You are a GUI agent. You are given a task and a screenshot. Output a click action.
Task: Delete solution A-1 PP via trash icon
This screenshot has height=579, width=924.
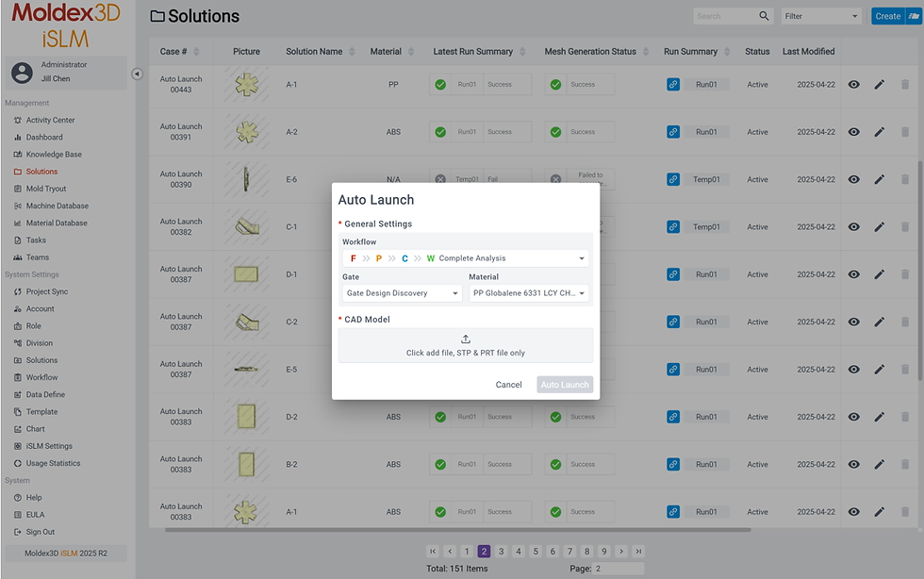coord(904,84)
